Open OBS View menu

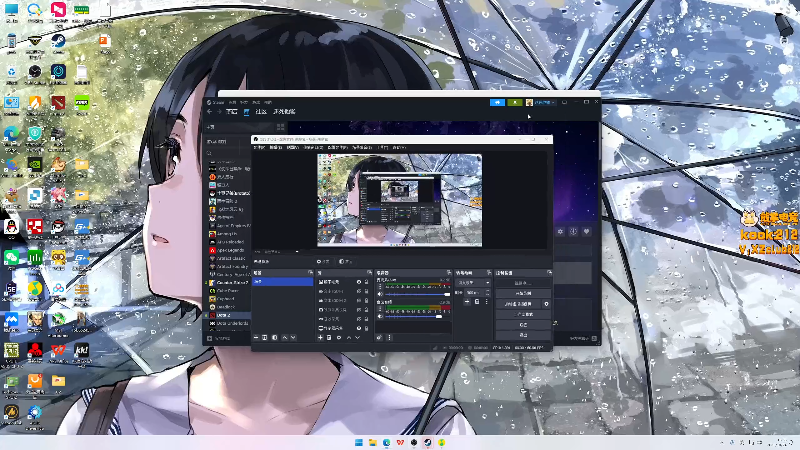pos(292,147)
